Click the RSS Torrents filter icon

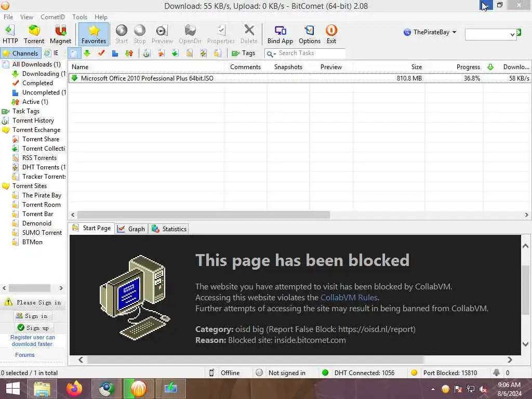189,54
